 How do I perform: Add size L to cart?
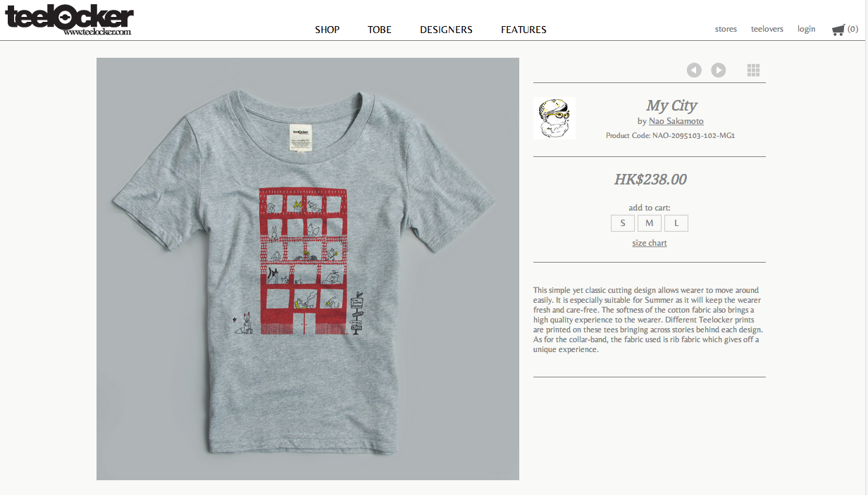[x=676, y=223]
